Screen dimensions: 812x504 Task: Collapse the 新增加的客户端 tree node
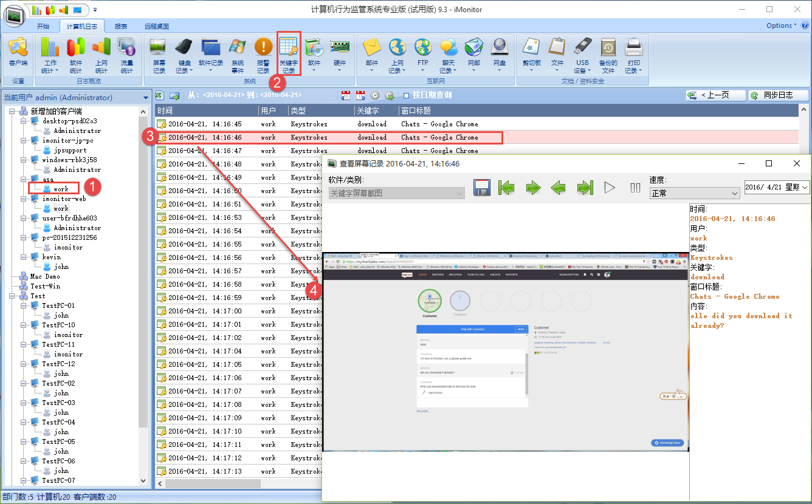[13, 112]
